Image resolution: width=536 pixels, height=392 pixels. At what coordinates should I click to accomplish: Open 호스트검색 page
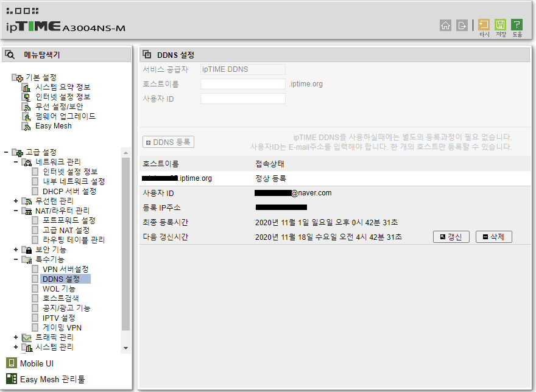[60, 298]
